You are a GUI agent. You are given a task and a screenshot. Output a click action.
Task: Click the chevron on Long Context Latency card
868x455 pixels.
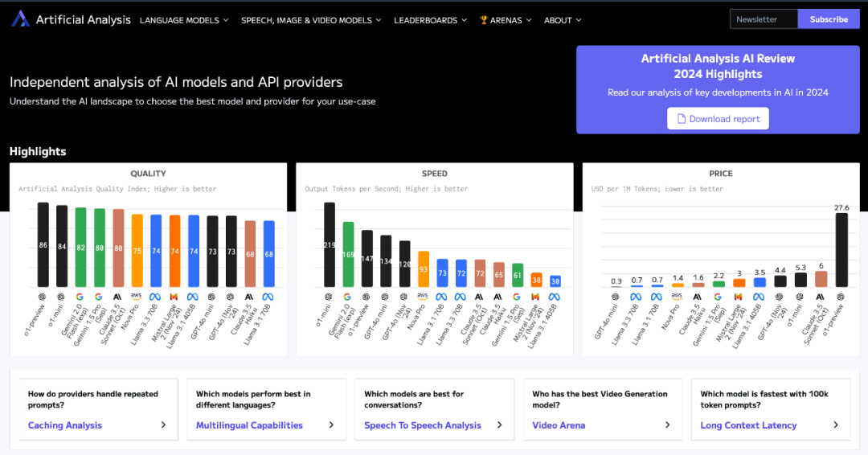(x=836, y=425)
